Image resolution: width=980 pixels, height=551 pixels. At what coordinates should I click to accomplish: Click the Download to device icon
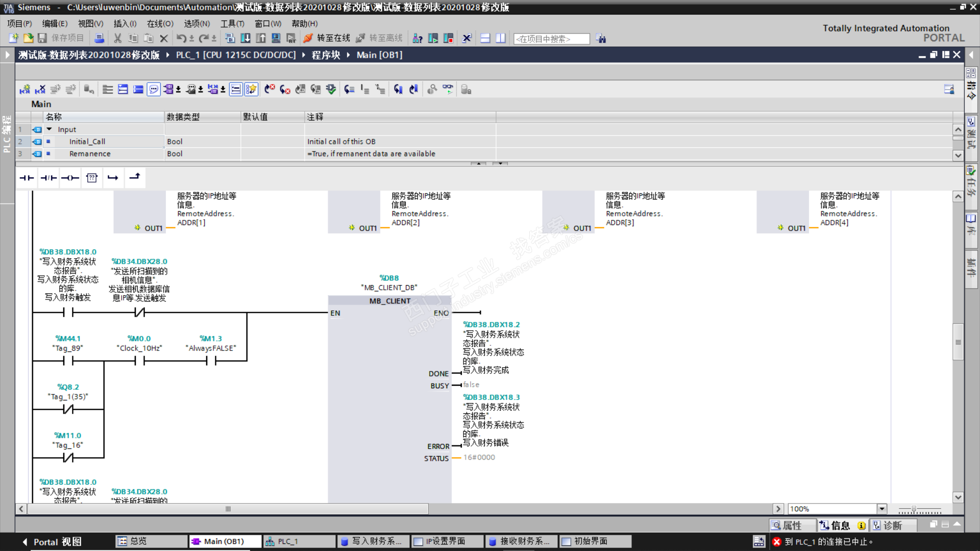tap(246, 38)
